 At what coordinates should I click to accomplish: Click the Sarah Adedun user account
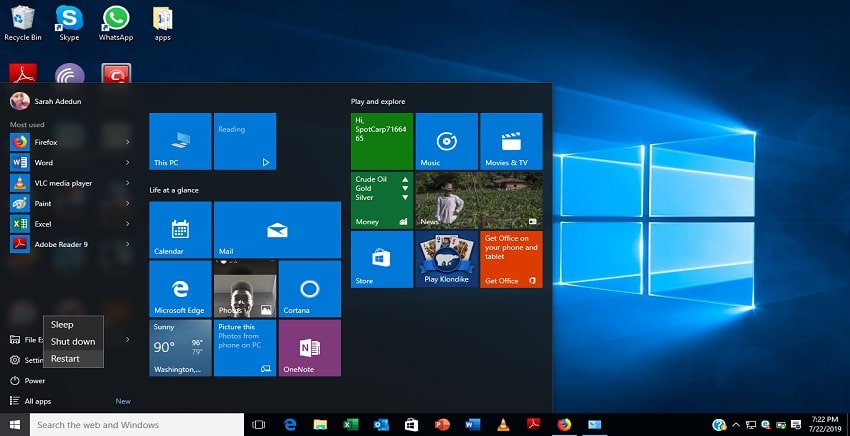pyautogui.click(x=46, y=101)
